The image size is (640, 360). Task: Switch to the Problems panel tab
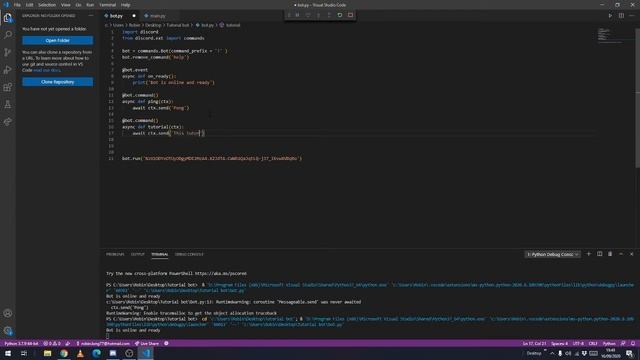click(x=115, y=254)
